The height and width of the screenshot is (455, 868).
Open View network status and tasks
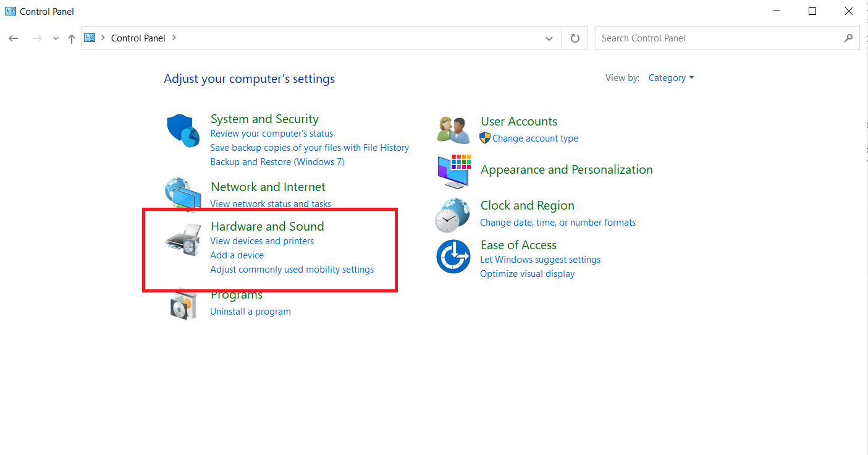(271, 204)
